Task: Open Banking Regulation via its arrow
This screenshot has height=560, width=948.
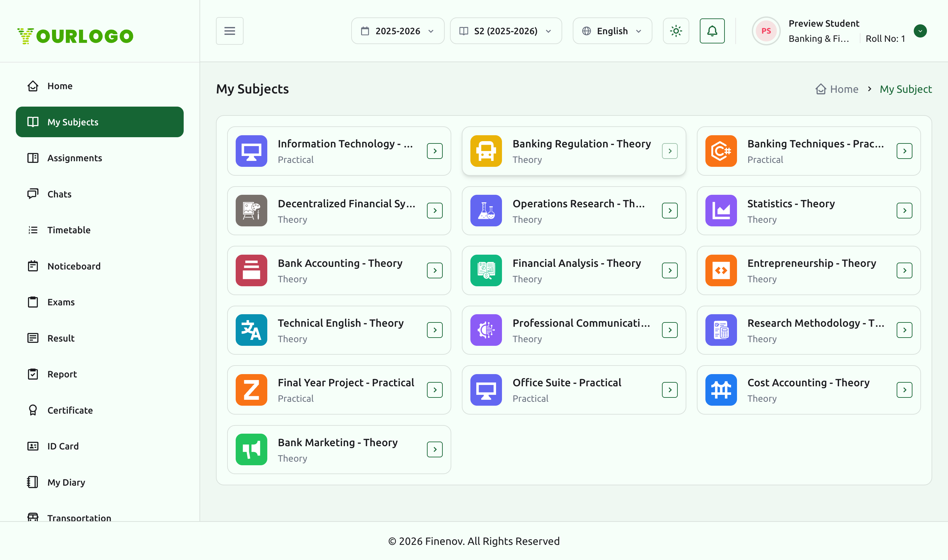Action: (670, 151)
